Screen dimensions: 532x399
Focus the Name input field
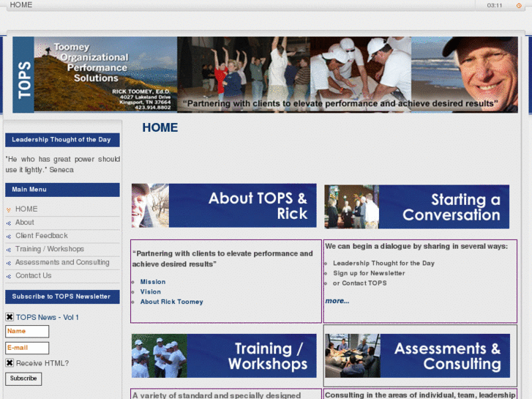click(x=27, y=332)
